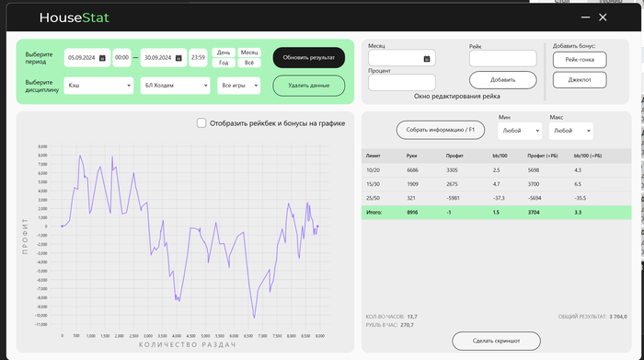This screenshot has width=644, height=360.
Task: Click hands value 6686
Action: (412, 170)
